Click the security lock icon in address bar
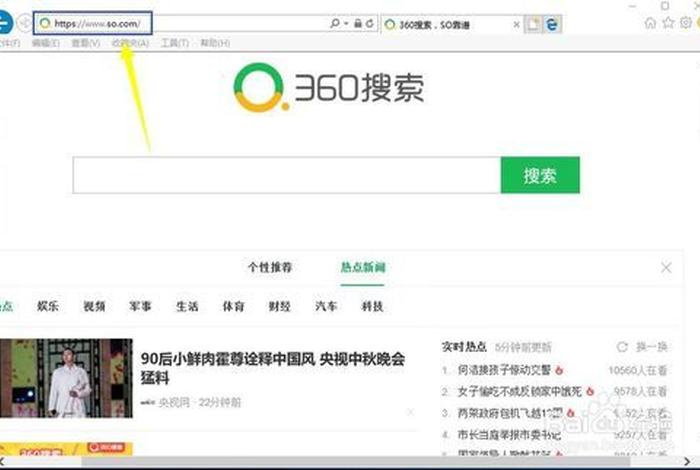This screenshot has height=470, width=700. 358,23
